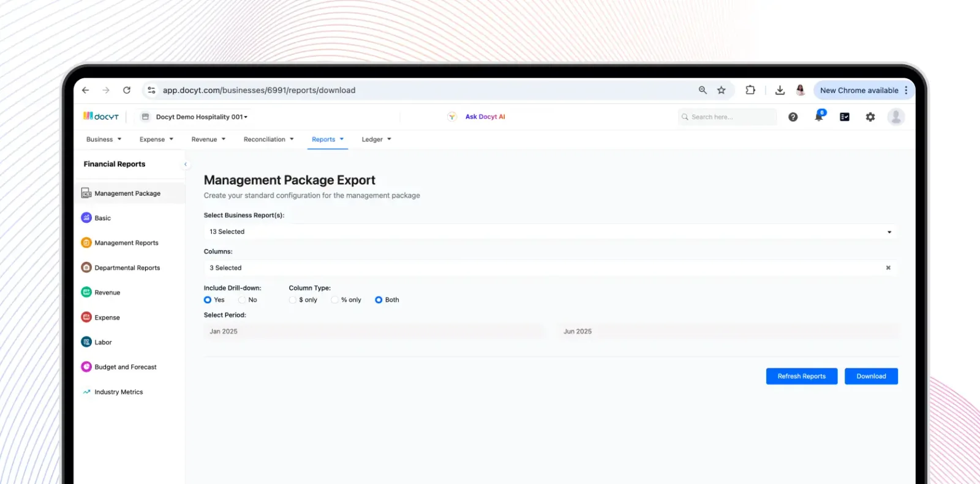Image resolution: width=980 pixels, height=484 pixels.
Task: Open the Management Package sidebar item
Action: point(130,193)
